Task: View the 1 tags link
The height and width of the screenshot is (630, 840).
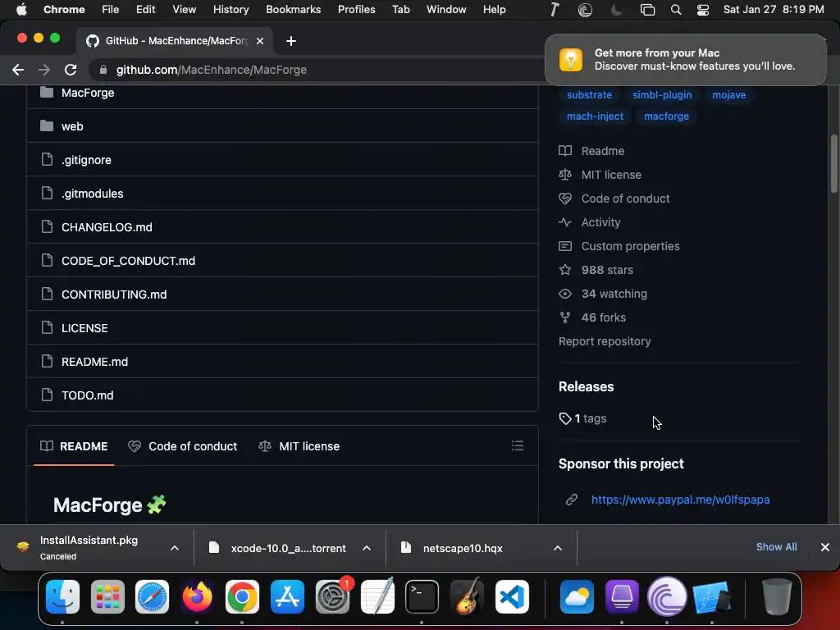Action: (x=582, y=418)
